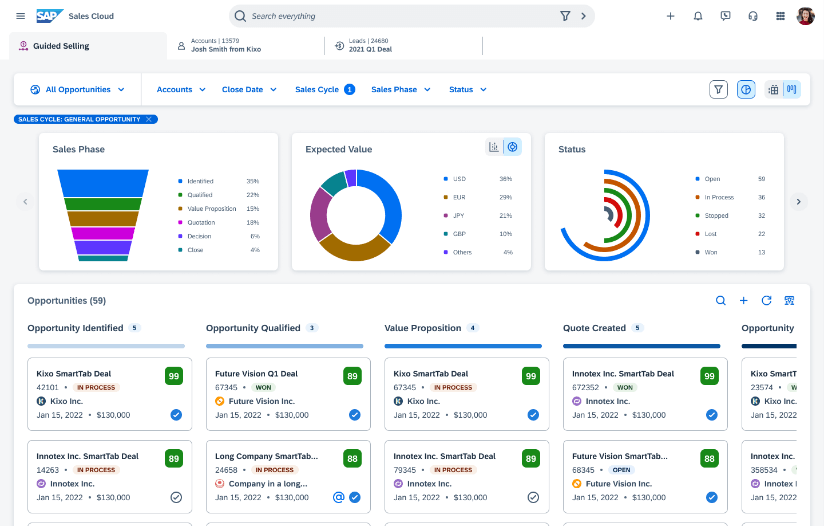Switch to Josh Smith from Kixo tab
824x526 pixels.
[246, 45]
